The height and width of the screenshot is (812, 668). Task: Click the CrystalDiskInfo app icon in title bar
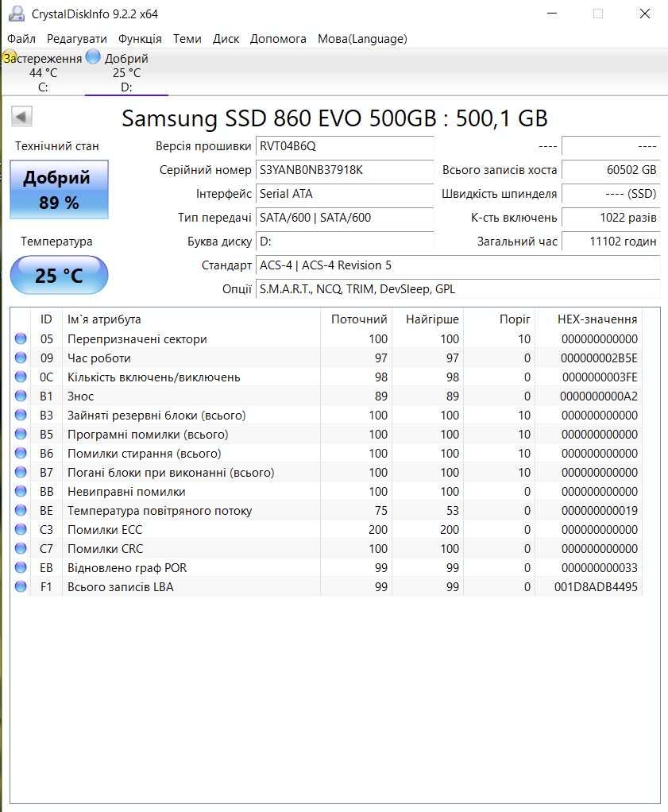[x=17, y=14]
